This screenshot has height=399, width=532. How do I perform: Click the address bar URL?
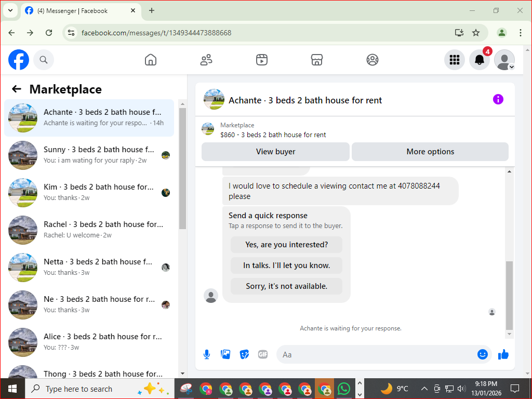coord(156,33)
